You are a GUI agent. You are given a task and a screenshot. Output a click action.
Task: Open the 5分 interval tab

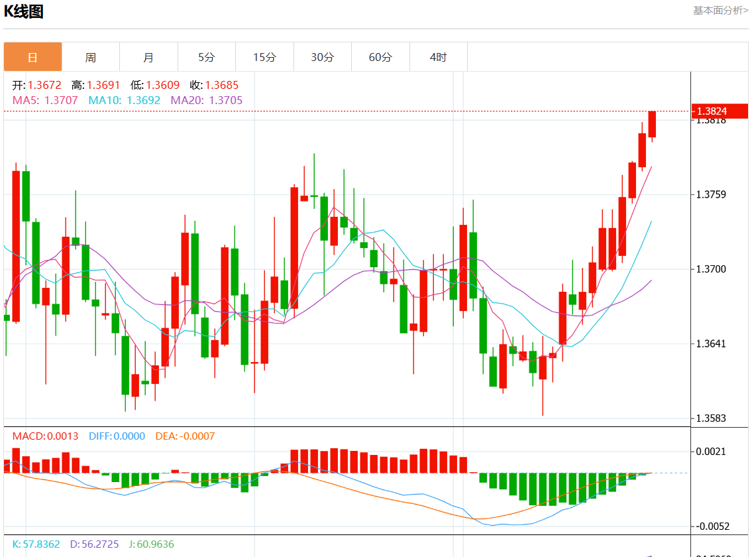pos(206,57)
